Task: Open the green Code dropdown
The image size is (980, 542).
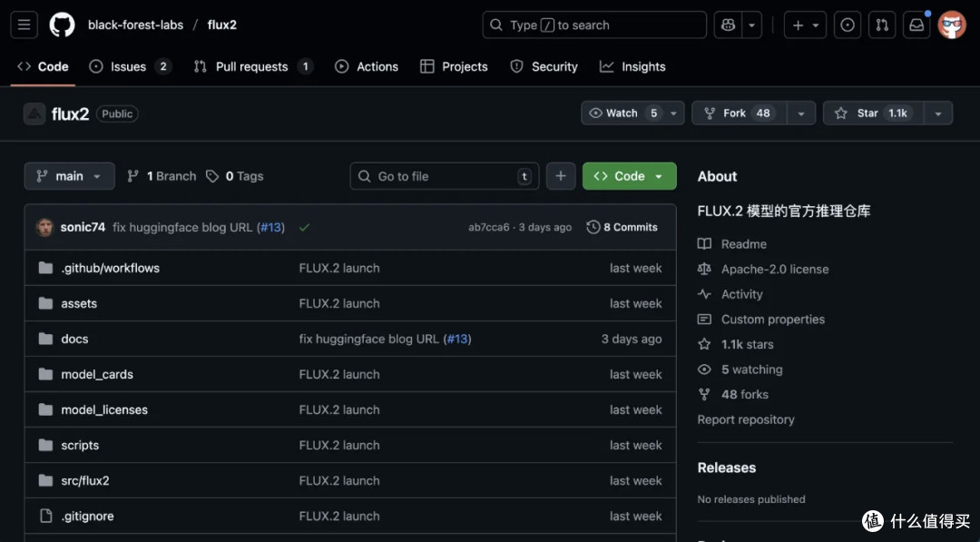Action: [630, 176]
